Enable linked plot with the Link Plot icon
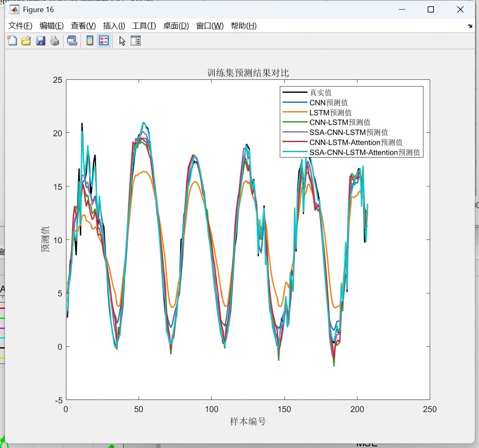 [71, 41]
